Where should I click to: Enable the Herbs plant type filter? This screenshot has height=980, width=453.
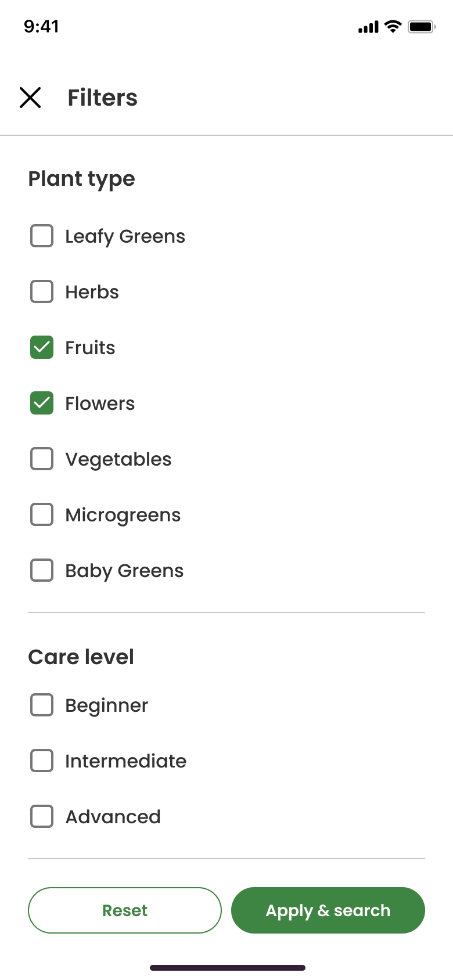tap(42, 292)
